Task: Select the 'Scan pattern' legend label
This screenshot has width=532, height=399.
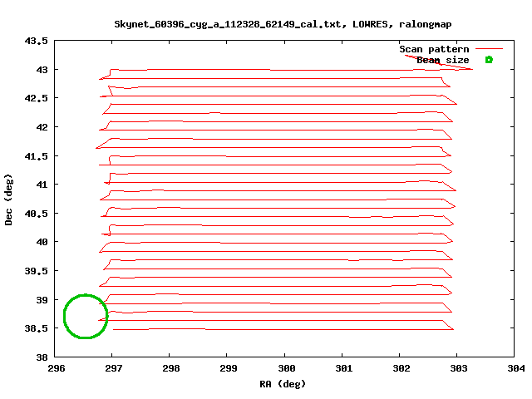Action: (x=434, y=50)
